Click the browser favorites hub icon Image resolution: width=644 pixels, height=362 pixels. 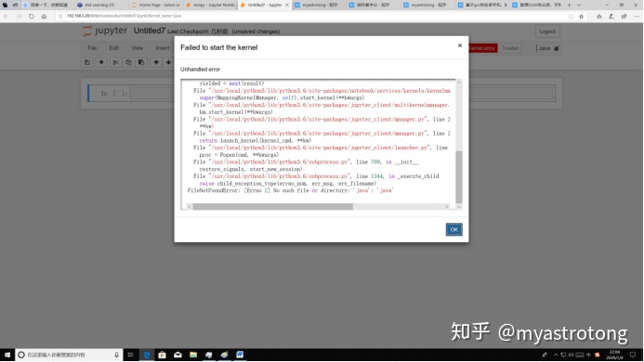(599, 17)
